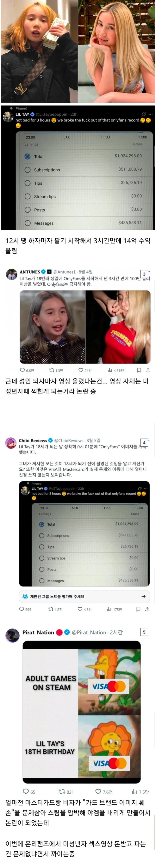
Task: Open the @Pirat_Nation profile link
Action: 89,632
